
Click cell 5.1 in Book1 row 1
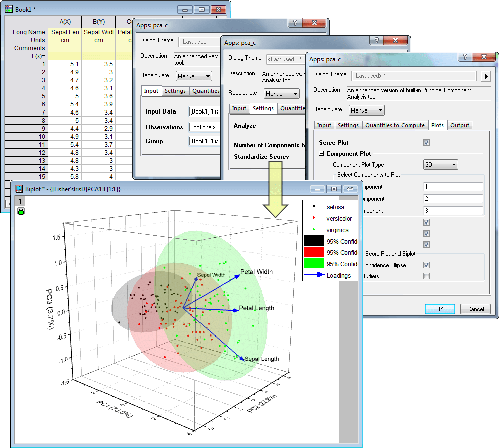pyautogui.click(x=65, y=64)
